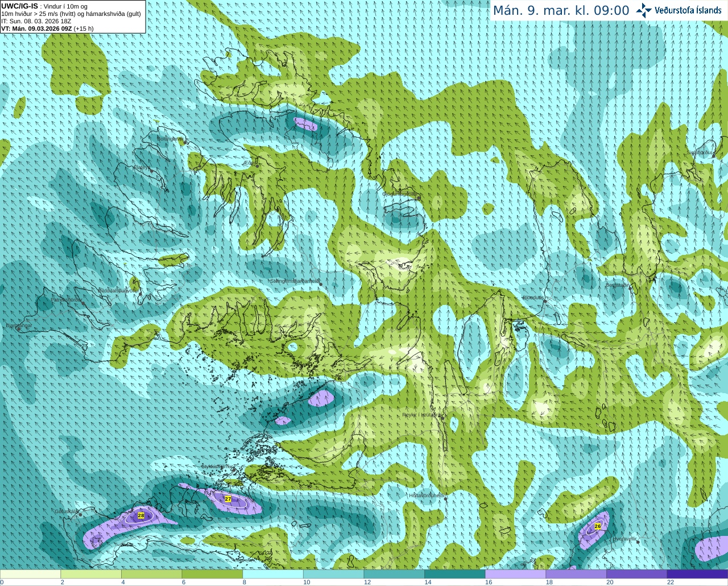The height and width of the screenshot is (586, 728).
Task: Click the 10–12 m/s legend swatch
Action: pos(333,574)
